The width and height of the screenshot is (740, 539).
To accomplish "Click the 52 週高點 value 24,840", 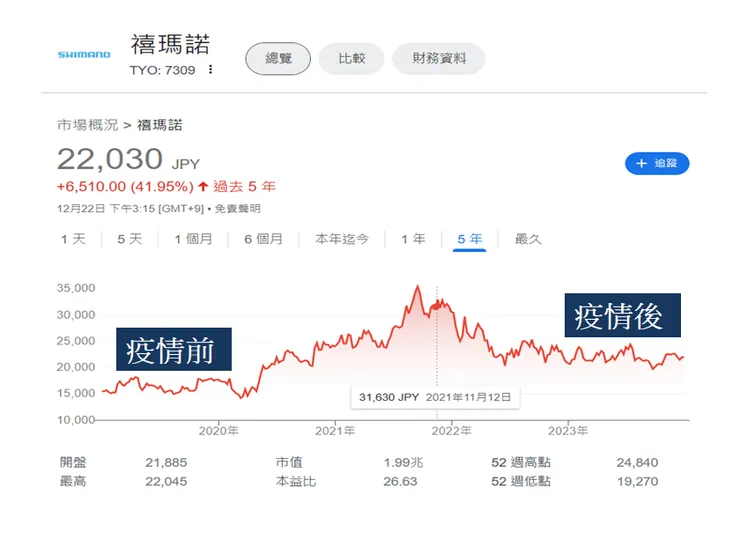I will pyautogui.click(x=637, y=463).
